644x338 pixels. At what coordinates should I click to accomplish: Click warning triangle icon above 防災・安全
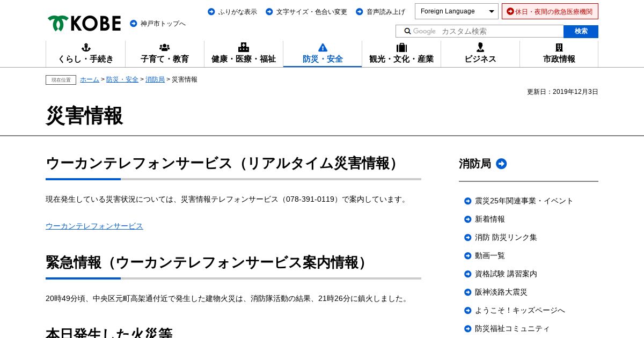tap(323, 47)
